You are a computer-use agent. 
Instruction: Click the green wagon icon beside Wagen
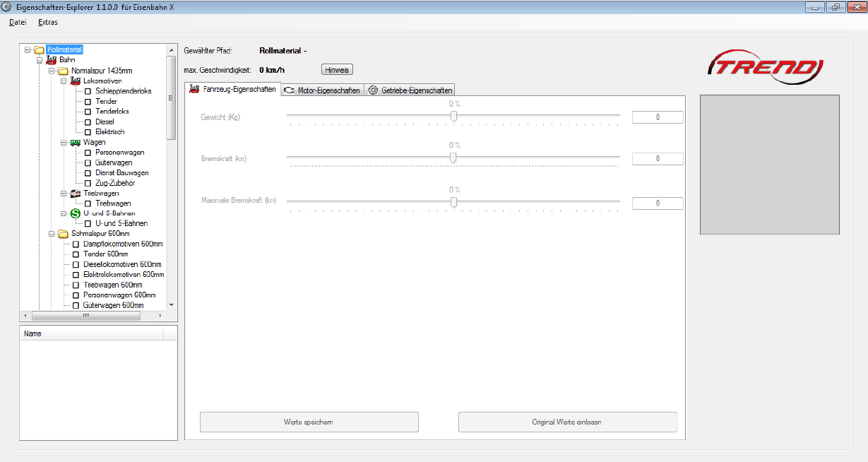(x=76, y=142)
